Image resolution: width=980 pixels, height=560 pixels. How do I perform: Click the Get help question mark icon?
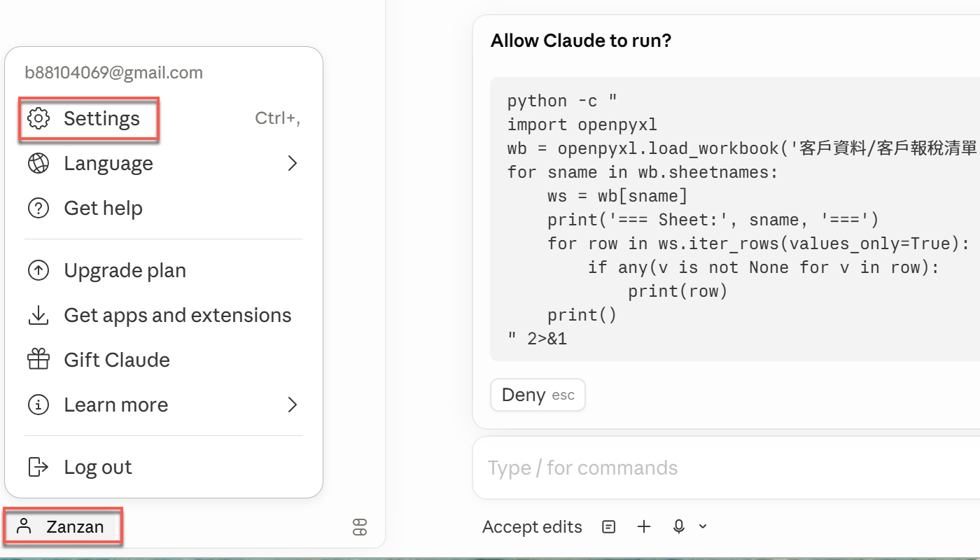[39, 208]
